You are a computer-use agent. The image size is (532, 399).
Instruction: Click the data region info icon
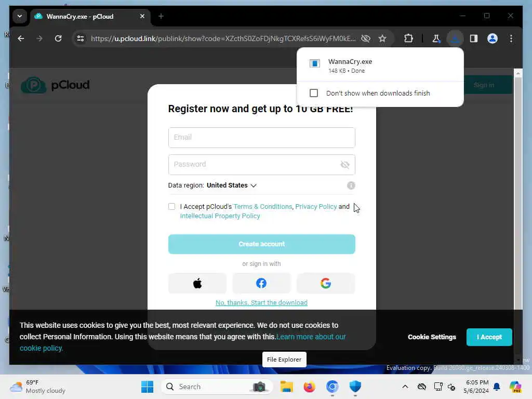[x=351, y=185]
